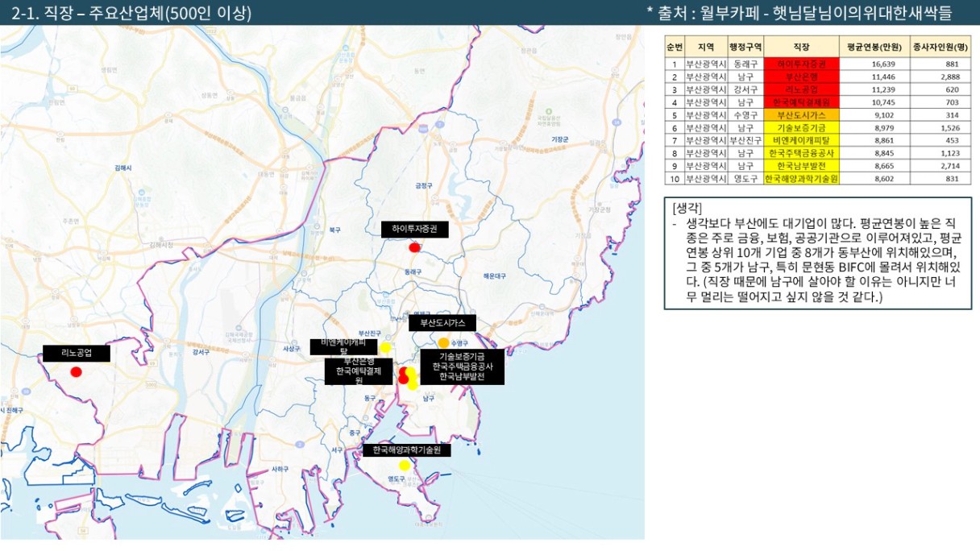Viewport: 980px width, 551px height.
Task: Select the yellow 한국남부발전 table cell
Action: [802, 165]
